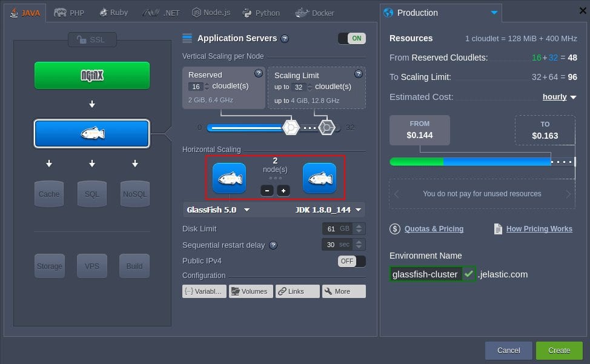Click the Reserved cloudlets value field
Viewport: 590px width, 364px height.
point(196,87)
